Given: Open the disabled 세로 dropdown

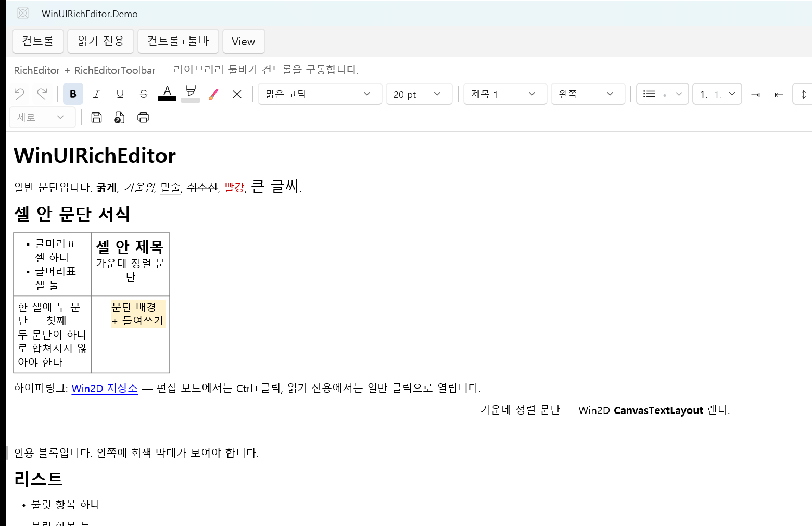Looking at the screenshot, I should pyautogui.click(x=42, y=117).
